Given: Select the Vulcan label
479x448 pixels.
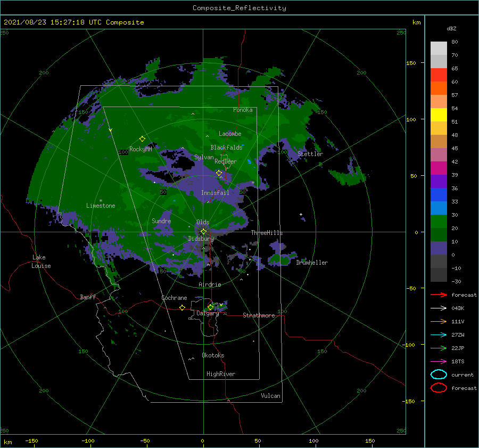Looking at the screenshot, I should [x=271, y=396].
